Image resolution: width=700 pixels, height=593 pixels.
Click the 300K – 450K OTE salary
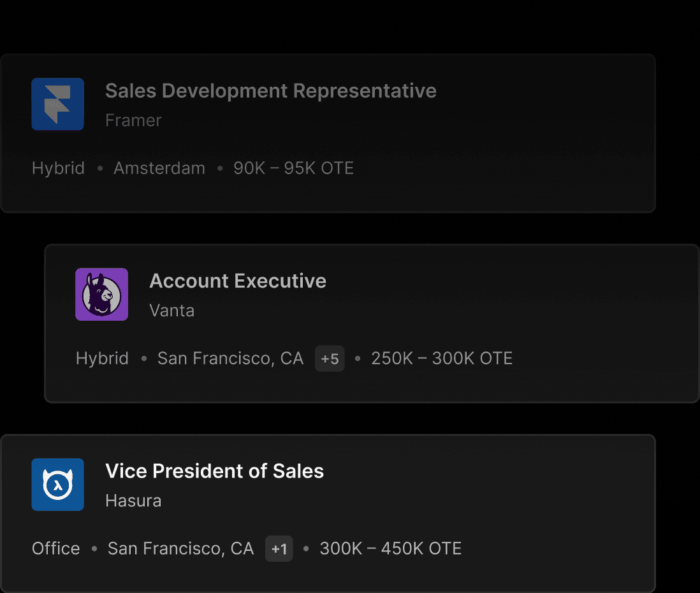391,549
